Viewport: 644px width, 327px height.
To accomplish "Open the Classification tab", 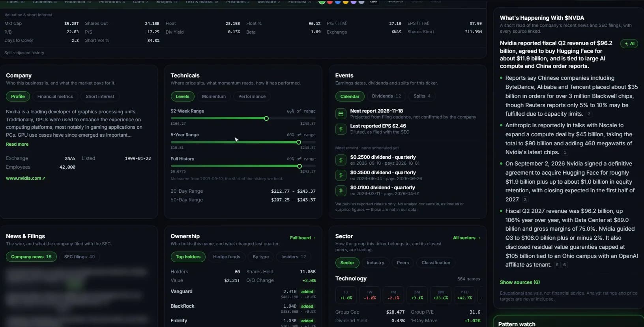I will [436, 263].
